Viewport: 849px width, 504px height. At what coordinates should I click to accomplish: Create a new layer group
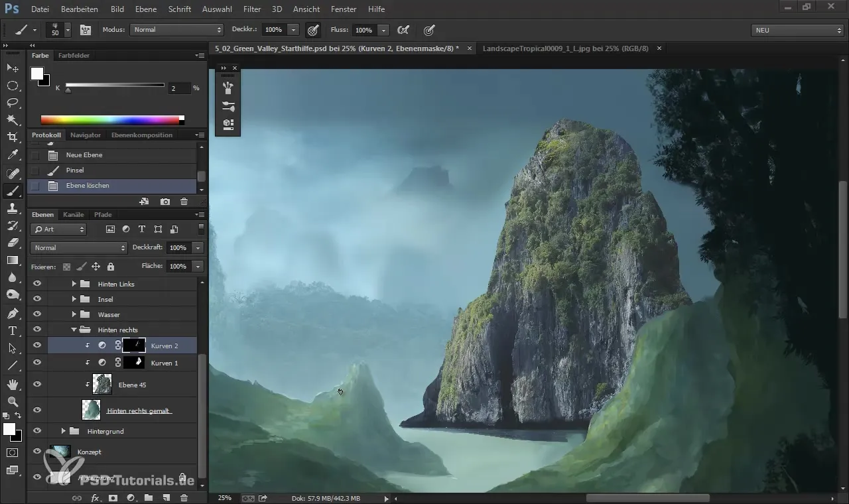(x=149, y=497)
